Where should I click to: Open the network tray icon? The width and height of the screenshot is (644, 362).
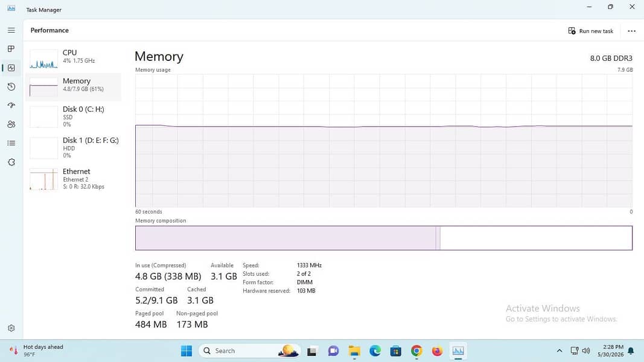tap(574, 351)
